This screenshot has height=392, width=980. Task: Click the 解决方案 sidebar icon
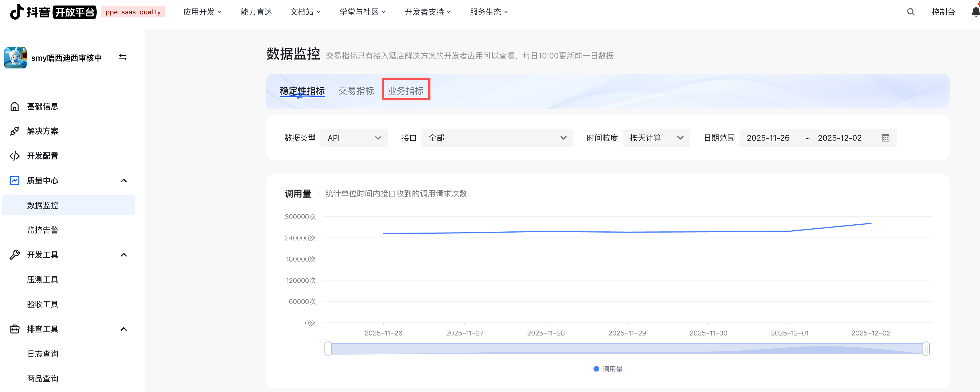click(x=14, y=131)
